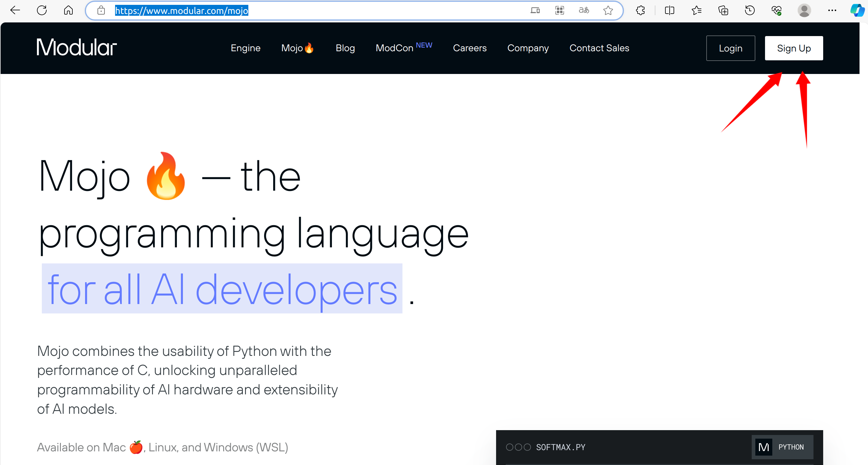Click the Sign Up button
Image resolution: width=868 pixels, height=465 pixels.
click(x=794, y=48)
